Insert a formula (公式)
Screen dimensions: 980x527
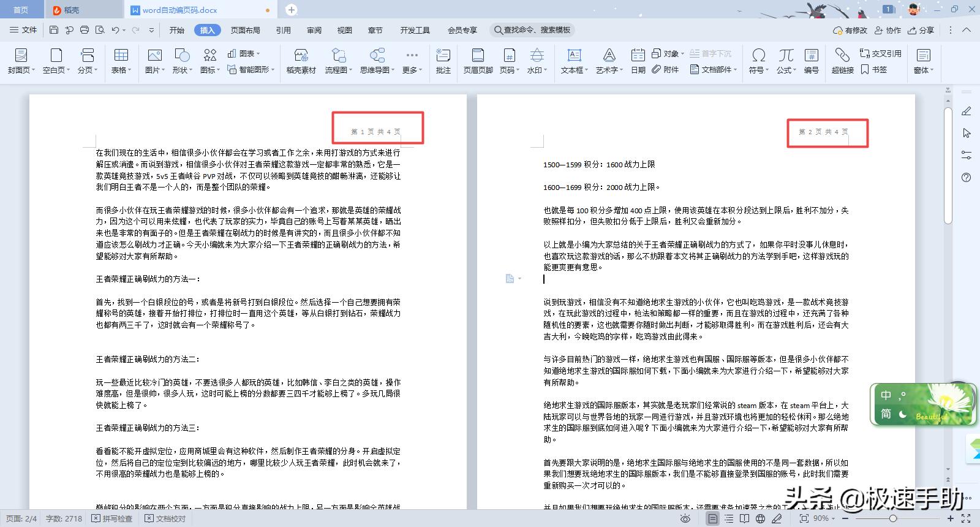(x=786, y=61)
